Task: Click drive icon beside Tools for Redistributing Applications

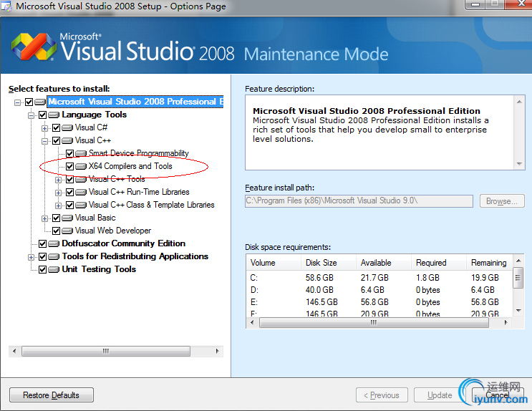Action: pos(54,256)
